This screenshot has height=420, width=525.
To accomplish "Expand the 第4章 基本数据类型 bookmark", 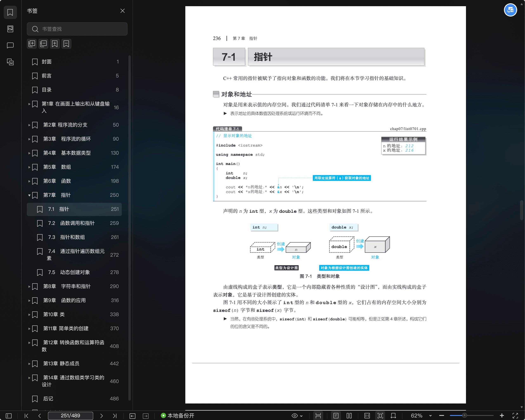I will pyautogui.click(x=29, y=153).
